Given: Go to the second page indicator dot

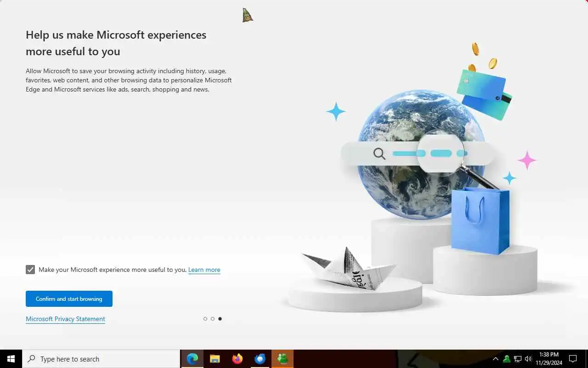Looking at the screenshot, I should point(213,319).
